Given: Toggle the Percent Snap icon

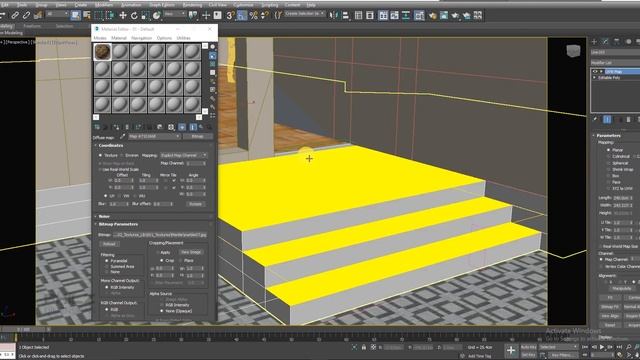Looking at the screenshot, I should point(253,16).
